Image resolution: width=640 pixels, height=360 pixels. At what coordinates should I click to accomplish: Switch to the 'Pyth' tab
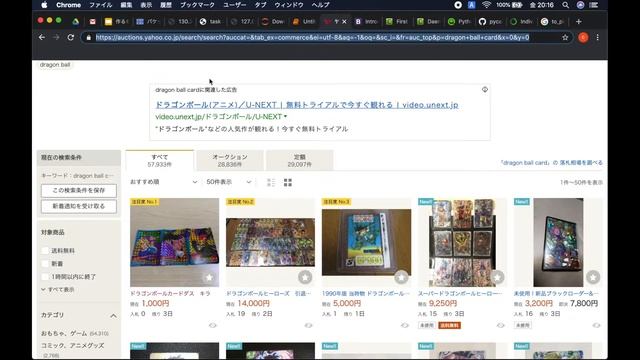(459, 22)
